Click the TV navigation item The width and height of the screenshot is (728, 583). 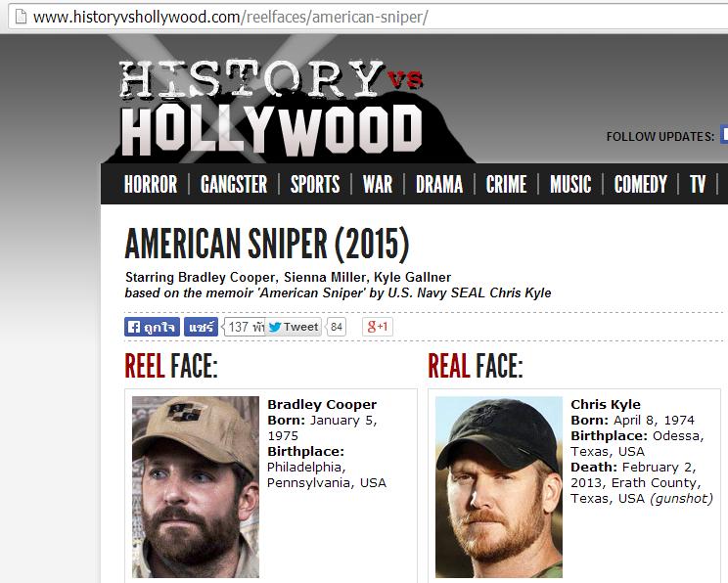pyautogui.click(x=698, y=184)
